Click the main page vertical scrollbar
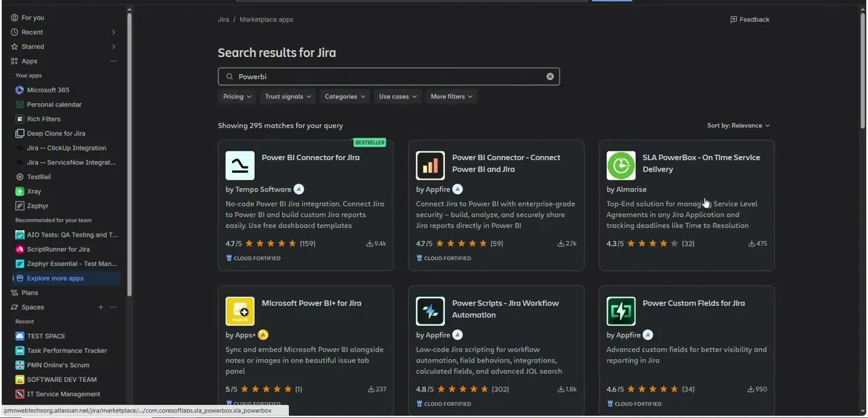868x418 pixels. point(863,70)
